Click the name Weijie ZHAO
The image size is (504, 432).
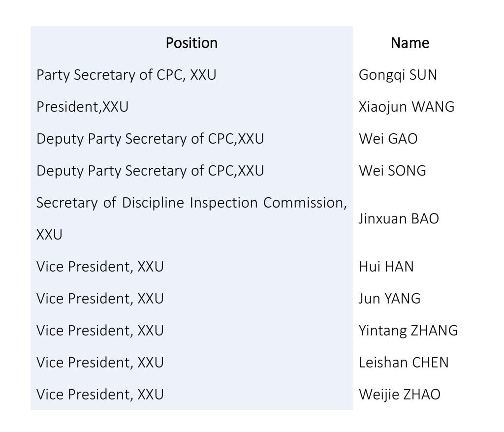(x=400, y=395)
